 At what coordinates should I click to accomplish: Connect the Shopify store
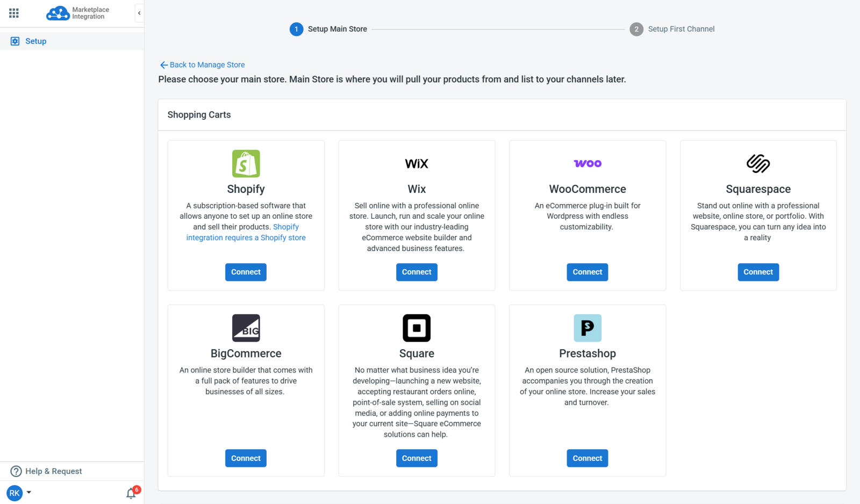pos(246,272)
